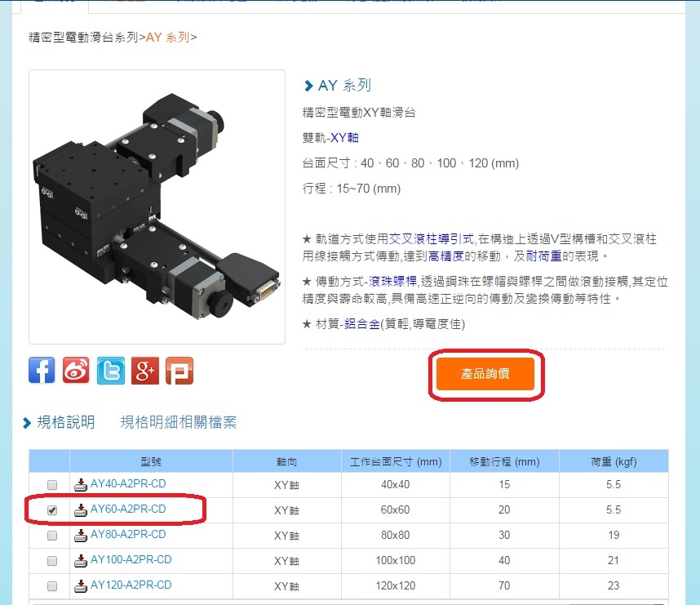Check the AY80-A2PR-CD checkbox
Image resolution: width=700 pixels, height=605 pixels.
click(52, 536)
